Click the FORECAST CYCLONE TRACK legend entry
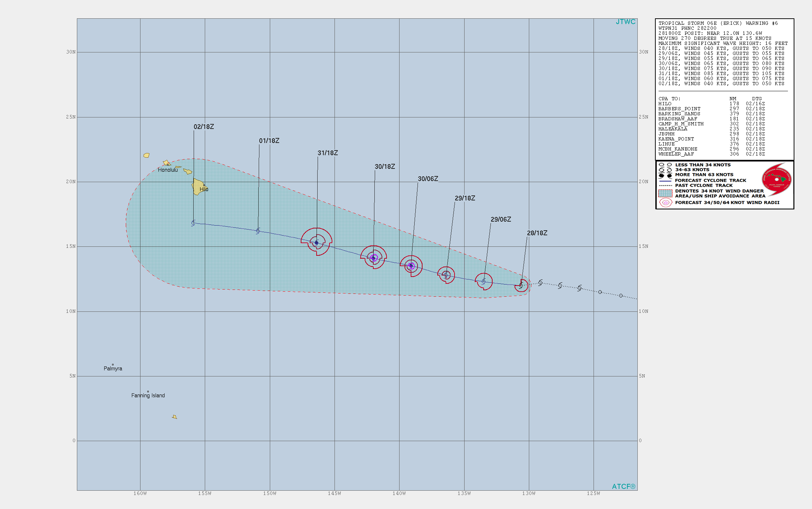Screen dimensions: 812x509 pos(710,181)
